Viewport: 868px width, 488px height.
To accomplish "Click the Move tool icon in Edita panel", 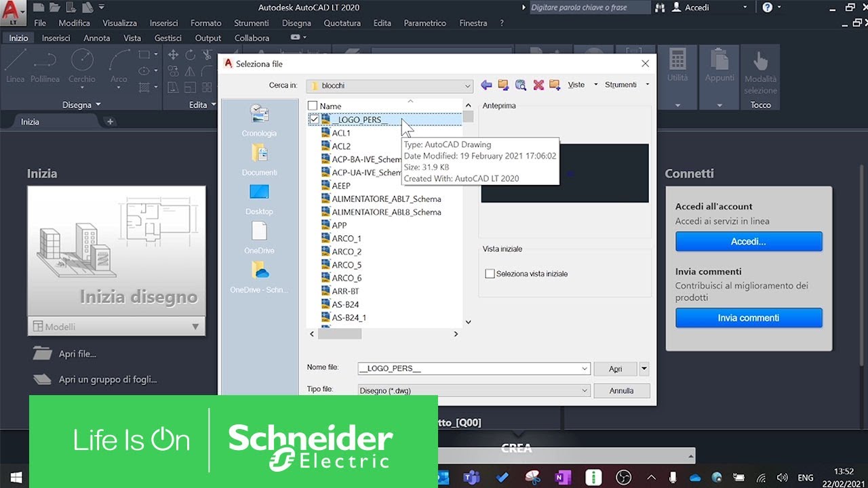I will coord(173,55).
